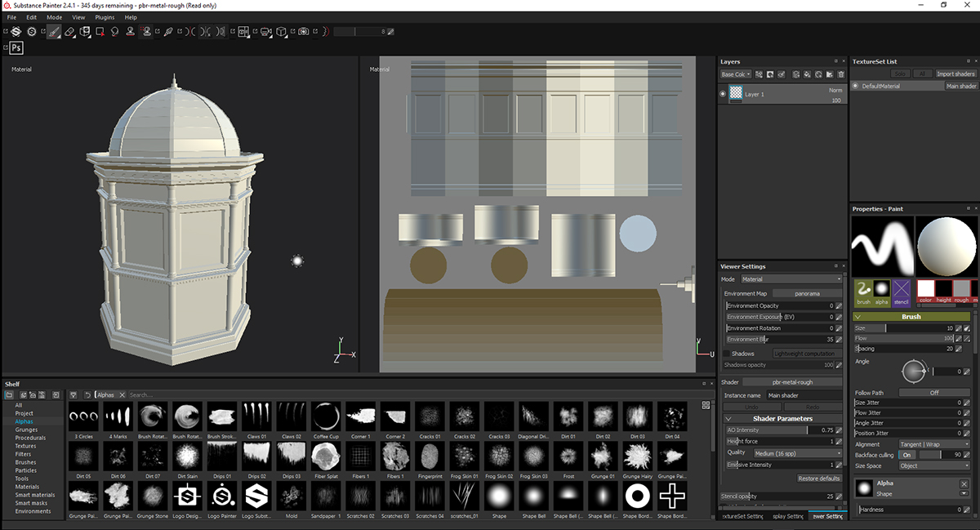Open the Size Space Object dropdown

(x=934, y=465)
